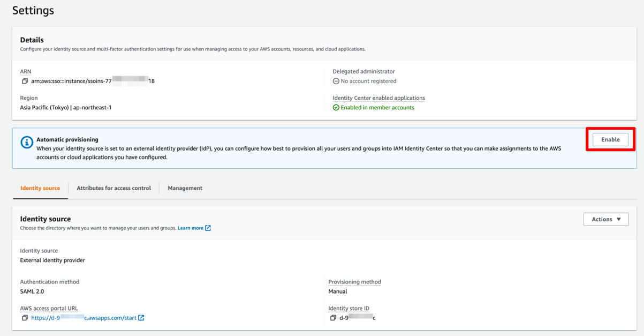Click the Enabled in member accounts status text
Screen dimensions: 644x336
tap(377, 108)
